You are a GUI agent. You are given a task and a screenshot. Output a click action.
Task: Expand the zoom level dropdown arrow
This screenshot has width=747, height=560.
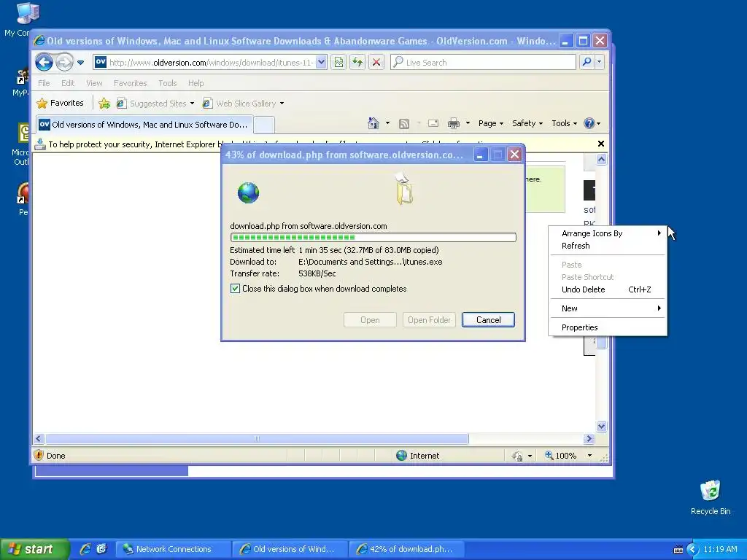click(589, 456)
